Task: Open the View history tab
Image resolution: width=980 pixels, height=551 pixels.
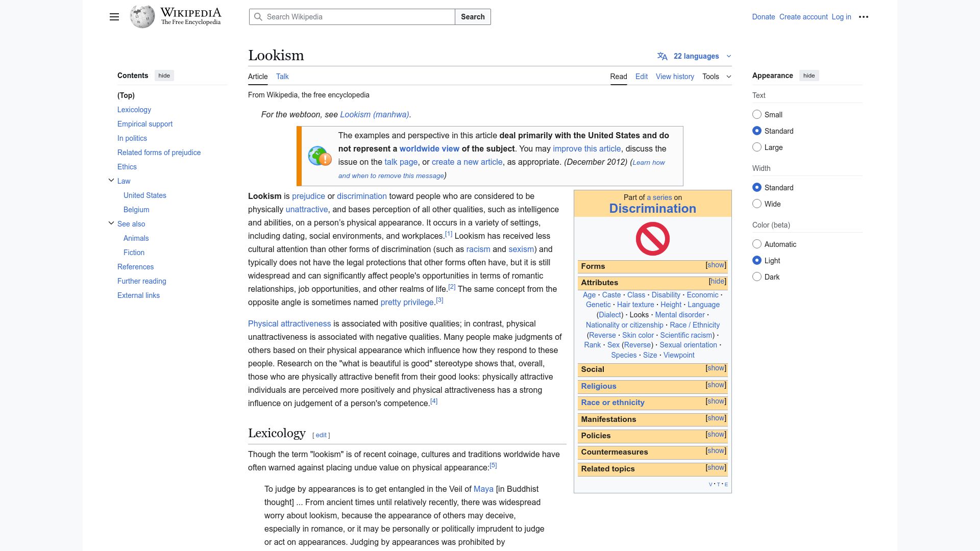Action: 675,77
